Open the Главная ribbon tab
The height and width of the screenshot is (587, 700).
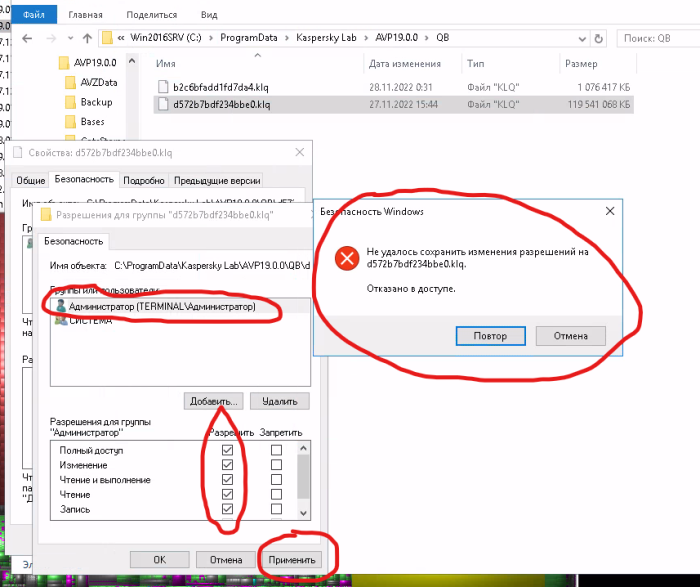coord(85,15)
